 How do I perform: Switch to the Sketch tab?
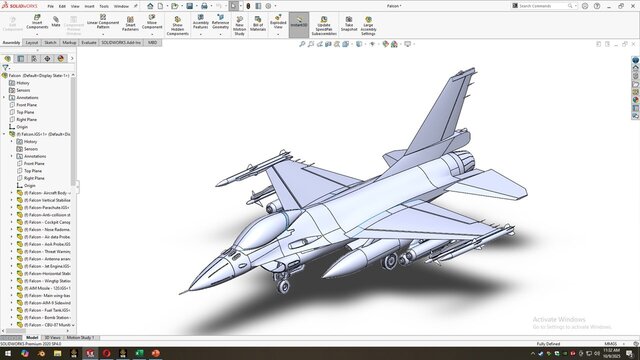coord(50,42)
